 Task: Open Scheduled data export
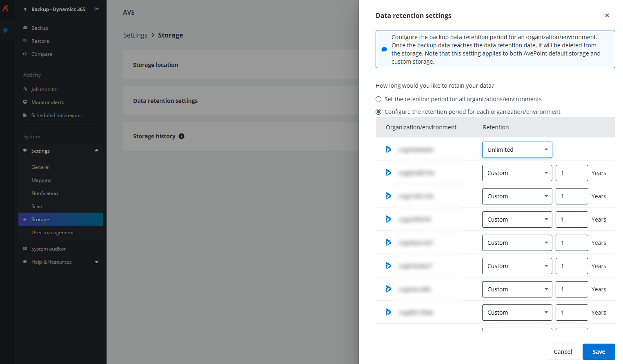[57, 115]
